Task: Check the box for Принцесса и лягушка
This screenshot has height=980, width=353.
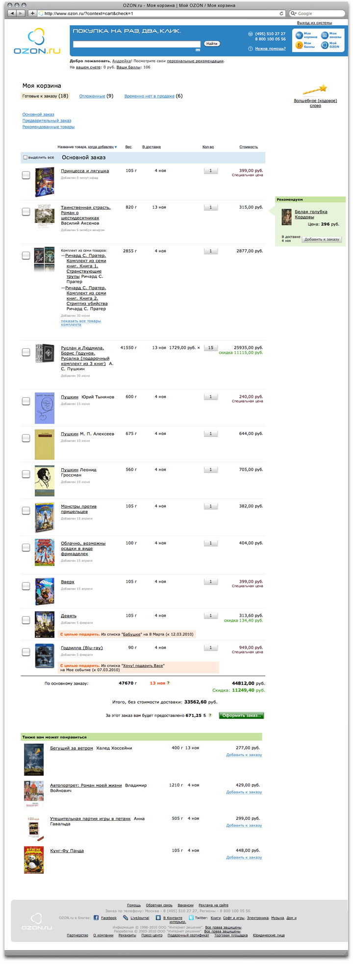Action: tap(26, 175)
